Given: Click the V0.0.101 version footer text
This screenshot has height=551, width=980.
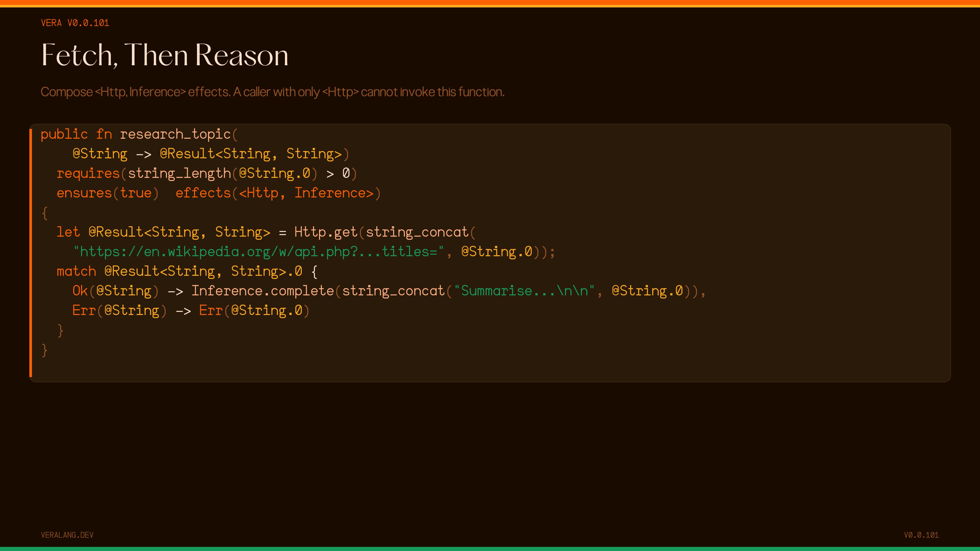Looking at the screenshot, I should (x=921, y=535).
